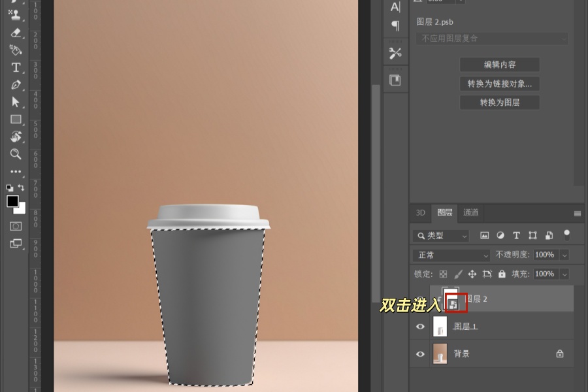Viewport: 588px width, 392px height.
Task: Click the 图层 2 smart object thumbnail
Action: tap(450, 299)
